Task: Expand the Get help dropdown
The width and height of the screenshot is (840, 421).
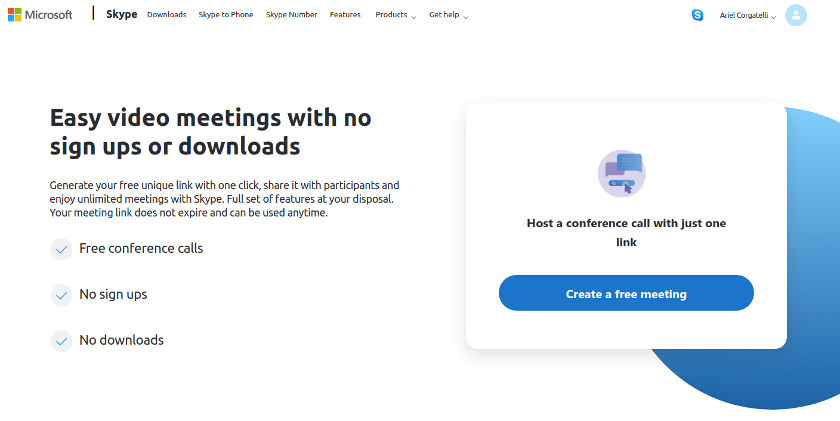Action: point(448,15)
